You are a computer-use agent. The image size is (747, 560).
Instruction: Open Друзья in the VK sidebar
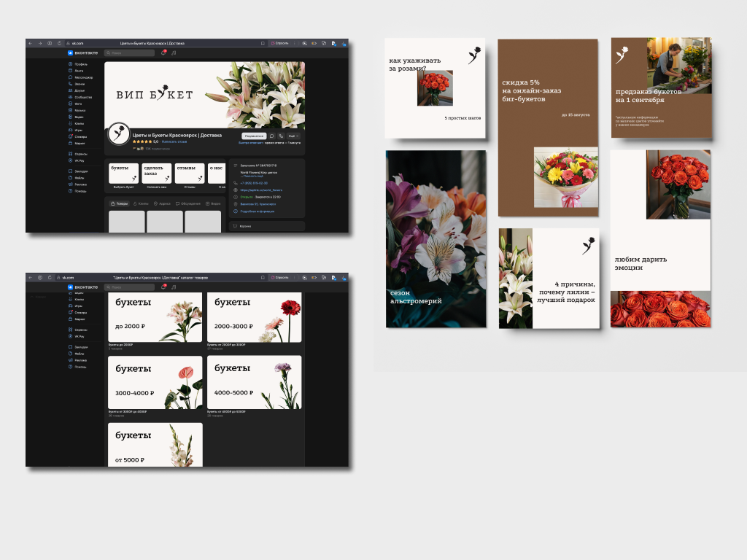[x=78, y=90]
